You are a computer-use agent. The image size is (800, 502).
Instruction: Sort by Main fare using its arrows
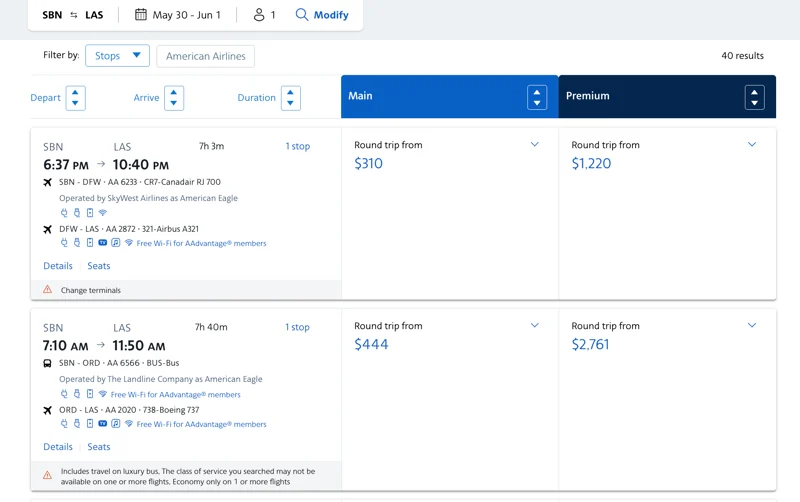pyautogui.click(x=537, y=97)
